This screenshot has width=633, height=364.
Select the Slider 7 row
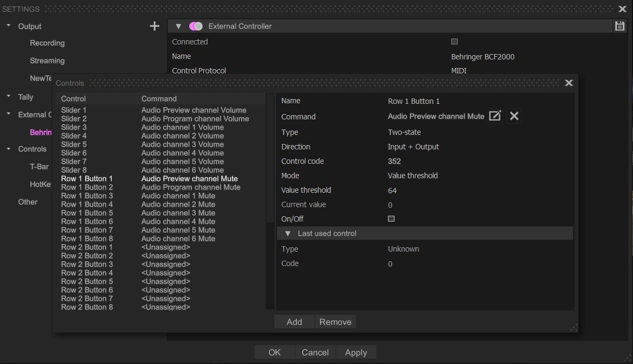click(161, 161)
